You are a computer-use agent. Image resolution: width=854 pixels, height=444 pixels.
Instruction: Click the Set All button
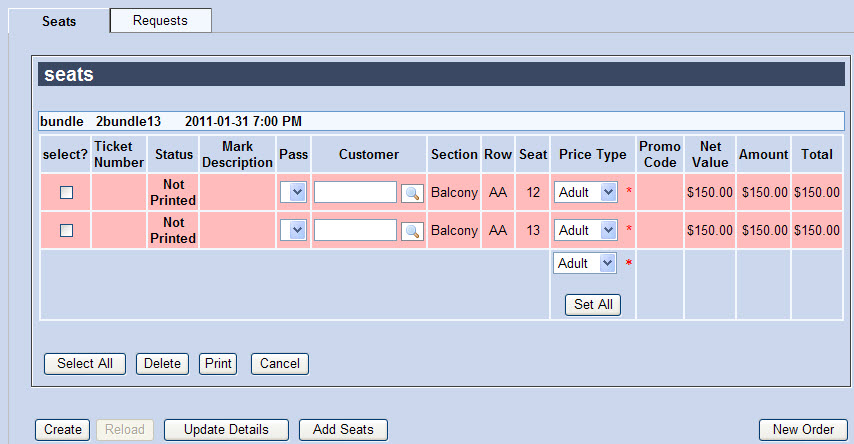click(x=593, y=305)
